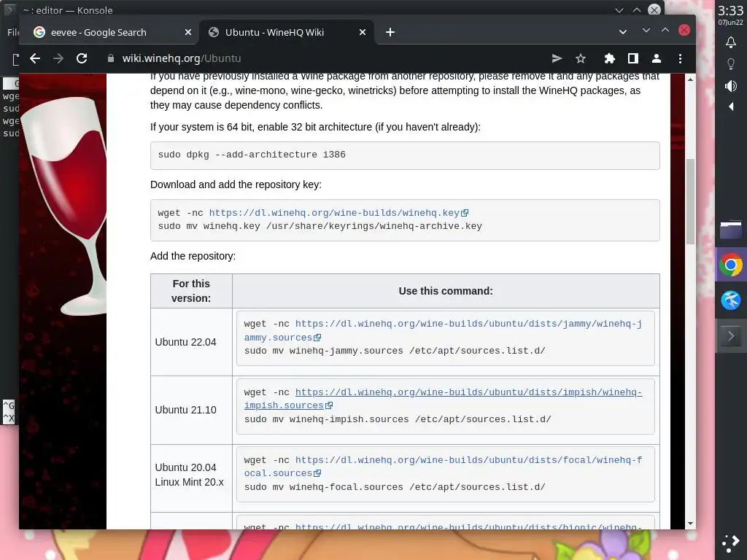
Task: Click the WineHQ wine glass logo
Action: [64, 205]
